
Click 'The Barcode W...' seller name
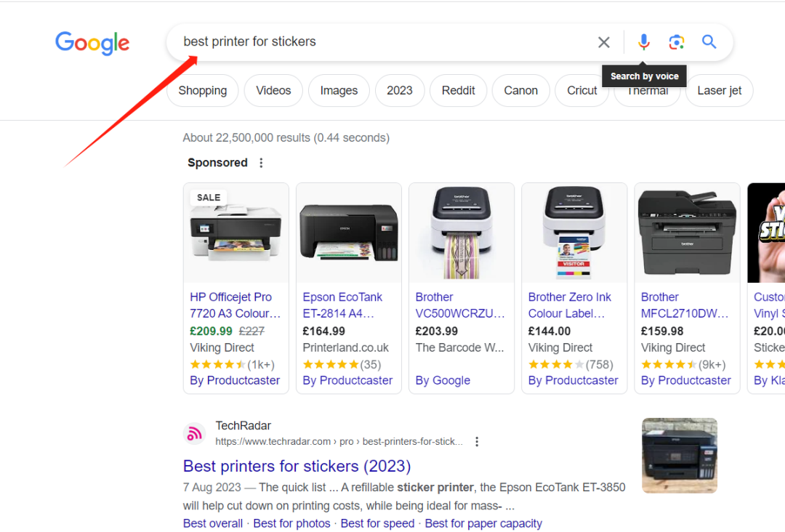(x=459, y=348)
